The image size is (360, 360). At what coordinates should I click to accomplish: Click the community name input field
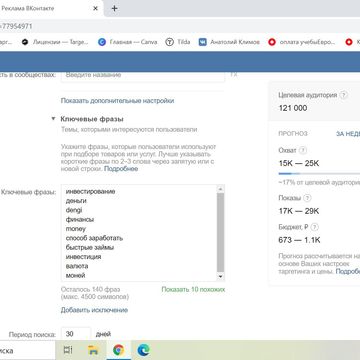tap(143, 75)
